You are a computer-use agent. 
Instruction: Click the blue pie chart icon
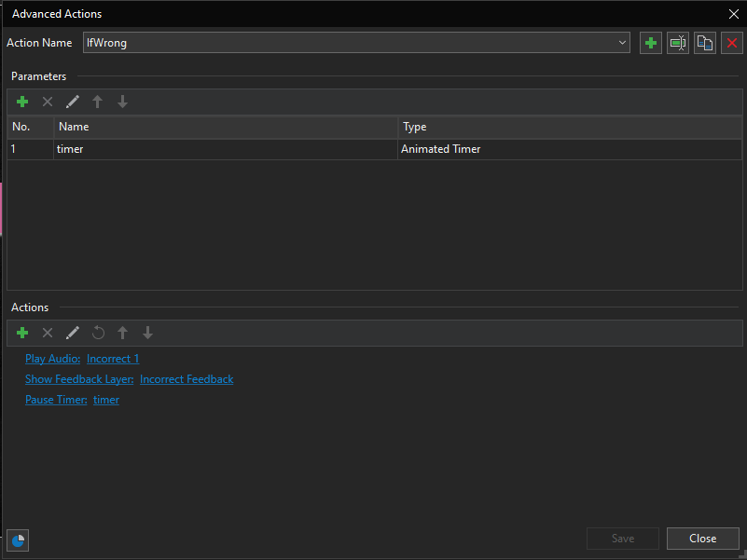(x=18, y=540)
